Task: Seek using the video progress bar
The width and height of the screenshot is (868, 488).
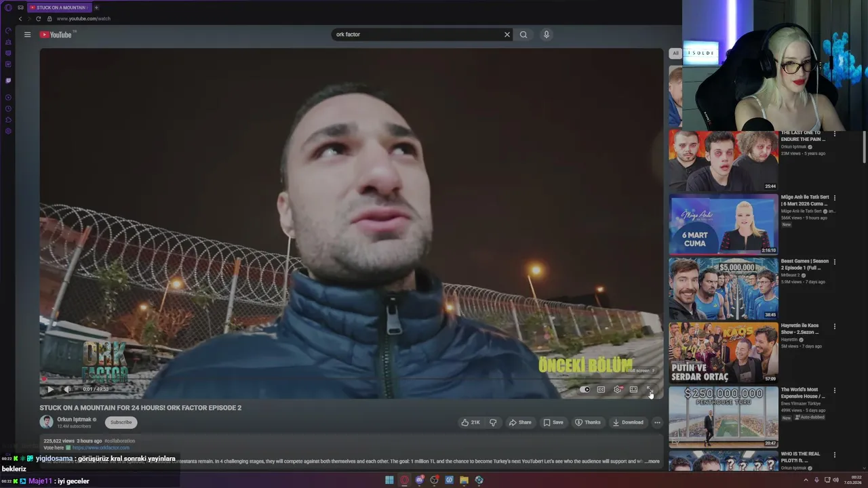Action: (351, 380)
